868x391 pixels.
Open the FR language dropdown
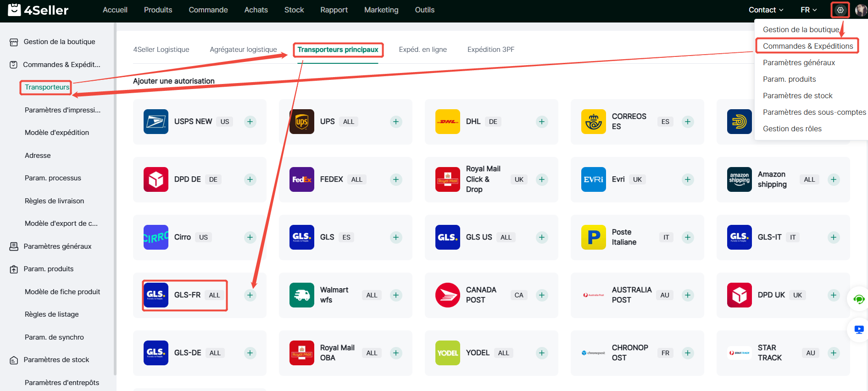[x=808, y=10]
